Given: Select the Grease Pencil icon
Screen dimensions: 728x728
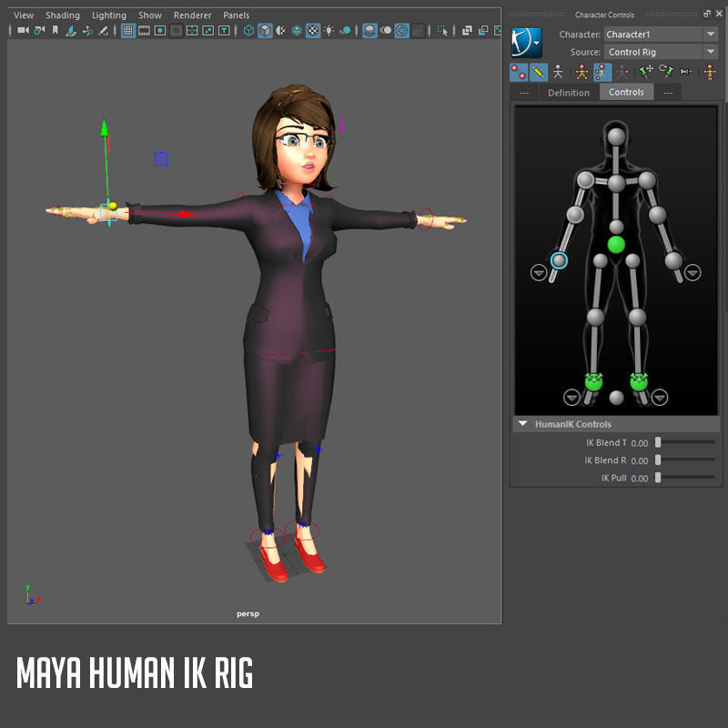Looking at the screenshot, I should 103,31.
